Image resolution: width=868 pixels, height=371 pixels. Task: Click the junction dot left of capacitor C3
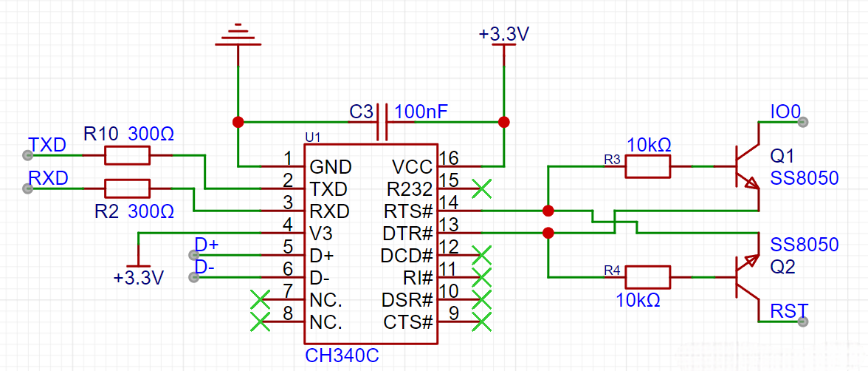coord(238,122)
